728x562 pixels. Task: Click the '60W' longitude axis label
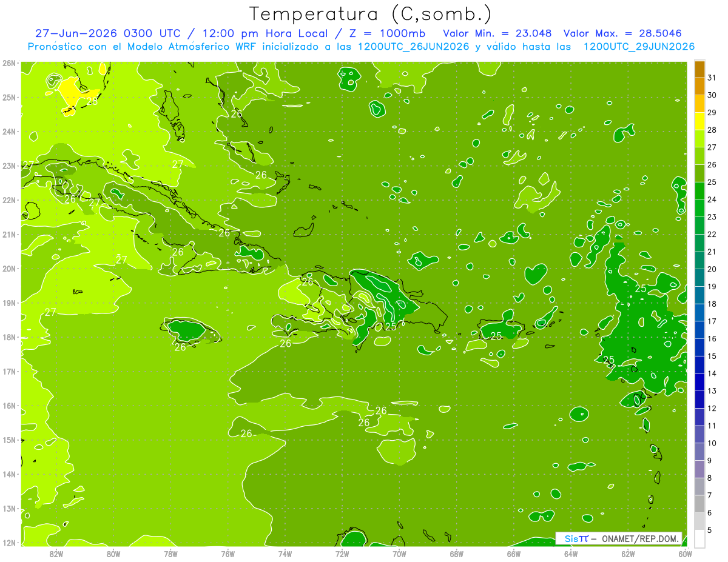click(x=685, y=553)
